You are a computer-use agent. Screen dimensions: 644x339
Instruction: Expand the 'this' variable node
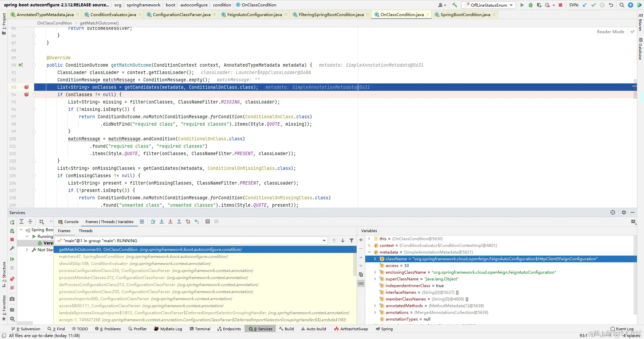coord(369,239)
